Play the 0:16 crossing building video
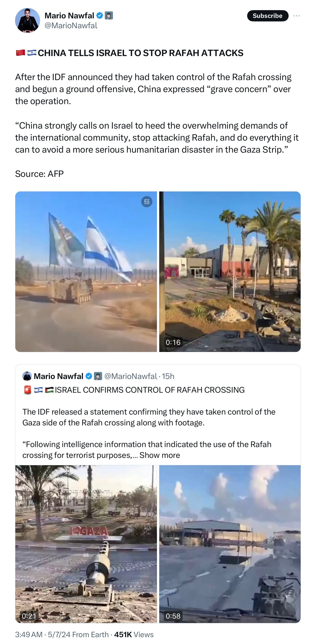This screenshot has width=315, height=644. (230, 272)
